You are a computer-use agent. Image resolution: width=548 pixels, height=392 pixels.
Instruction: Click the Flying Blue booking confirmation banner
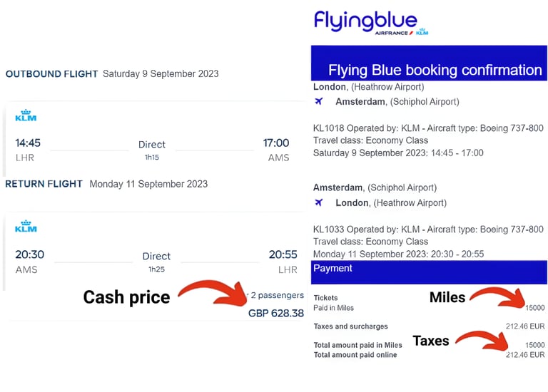point(428,69)
